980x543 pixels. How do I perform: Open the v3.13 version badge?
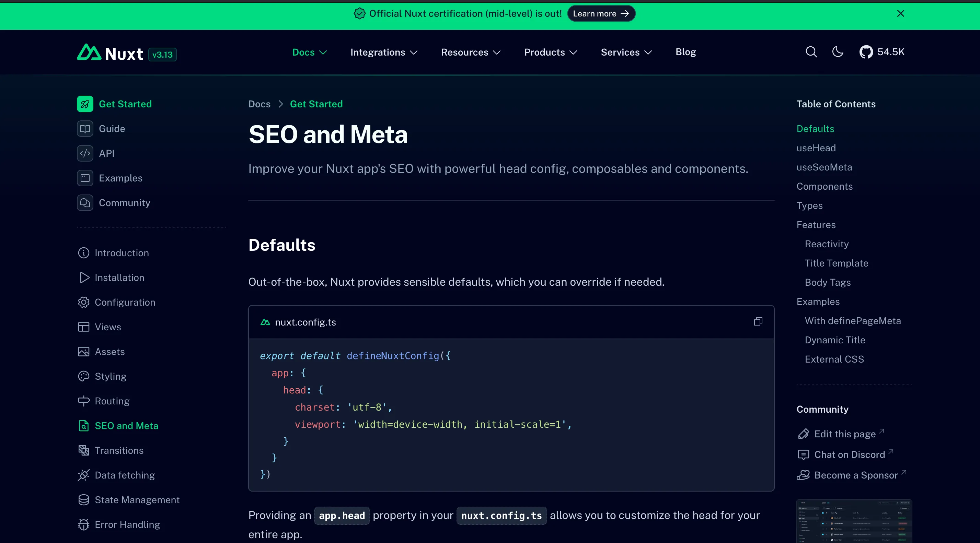tap(162, 55)
